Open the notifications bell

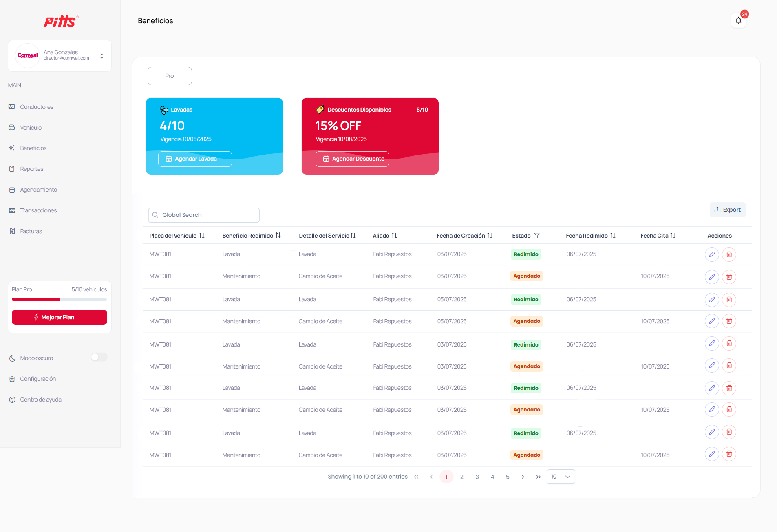tap(738, 20)
